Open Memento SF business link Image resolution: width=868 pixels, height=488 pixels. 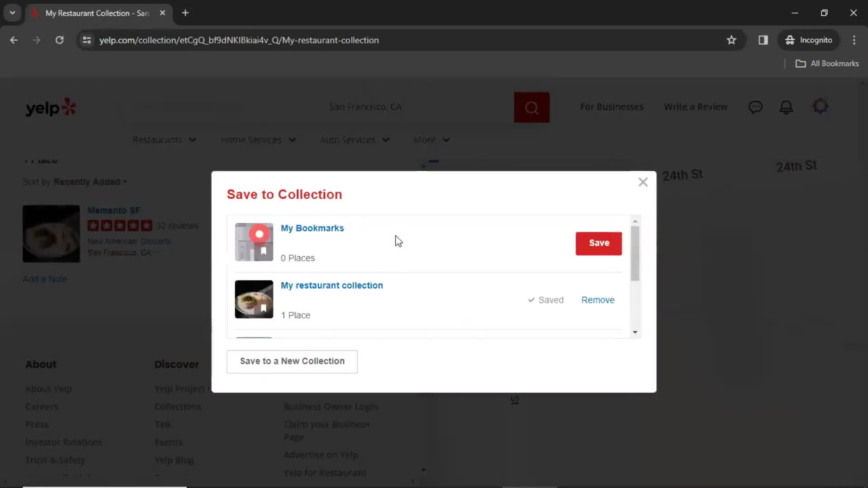click(x=114, y=211)
